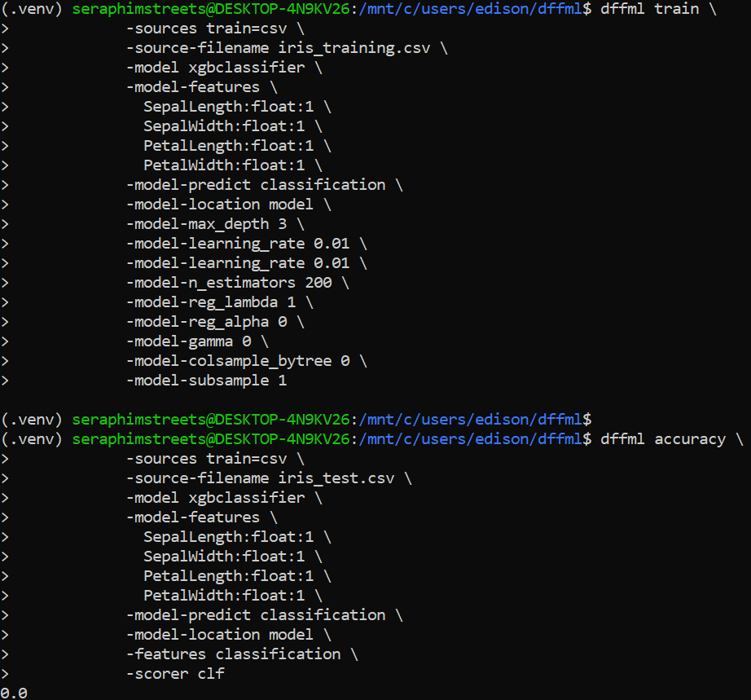
Task: Click '-model-subsample 1' line
Action: pyautogui.click(x=206, y=381)
